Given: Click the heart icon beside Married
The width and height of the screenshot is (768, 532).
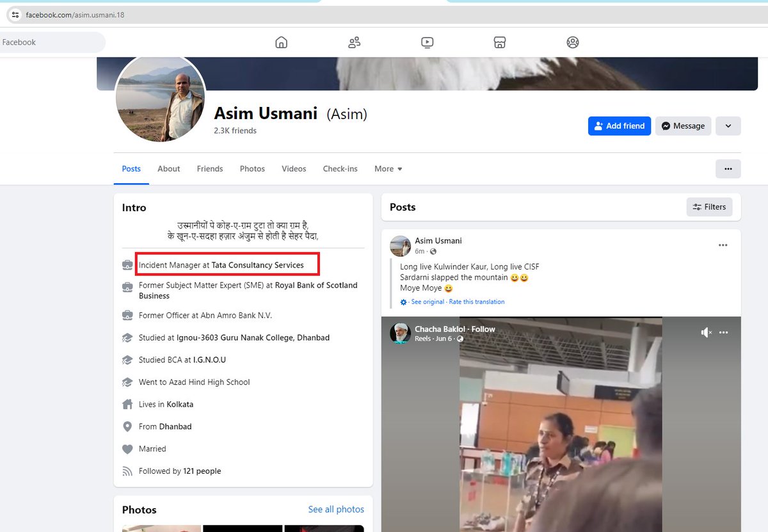Looking at the screenshot, I should pos(127,449).
